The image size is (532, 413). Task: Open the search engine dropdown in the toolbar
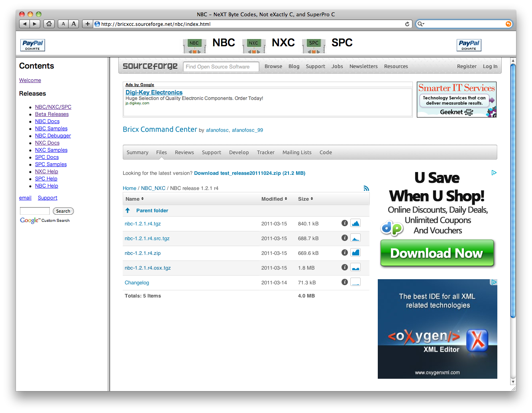click(421, 24)
